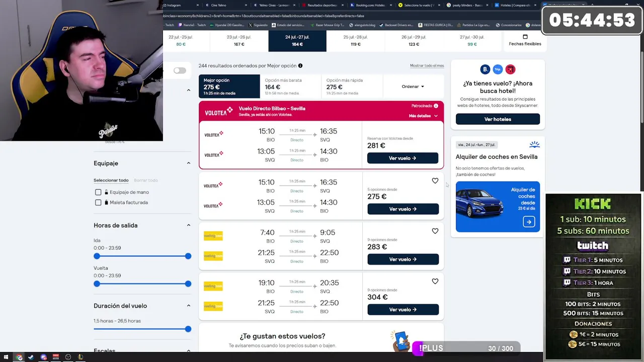Viewport: 644px width, 362px height.
Task: Select Opción más barata 164 € tab
Action: 291,86
